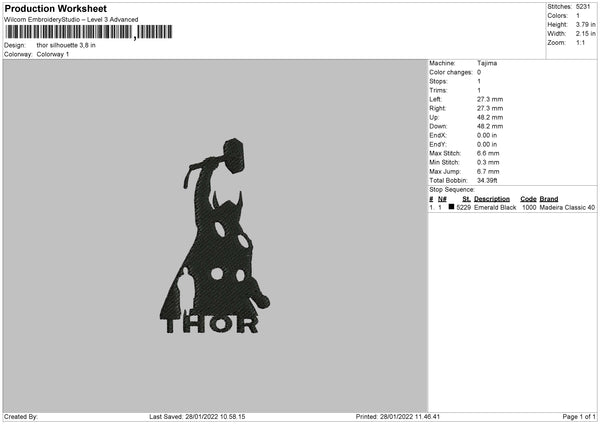Select the 'Colorway 1' value
This screenshot has height=424, width=600.
pyautogui.click(x=53, y=54)
